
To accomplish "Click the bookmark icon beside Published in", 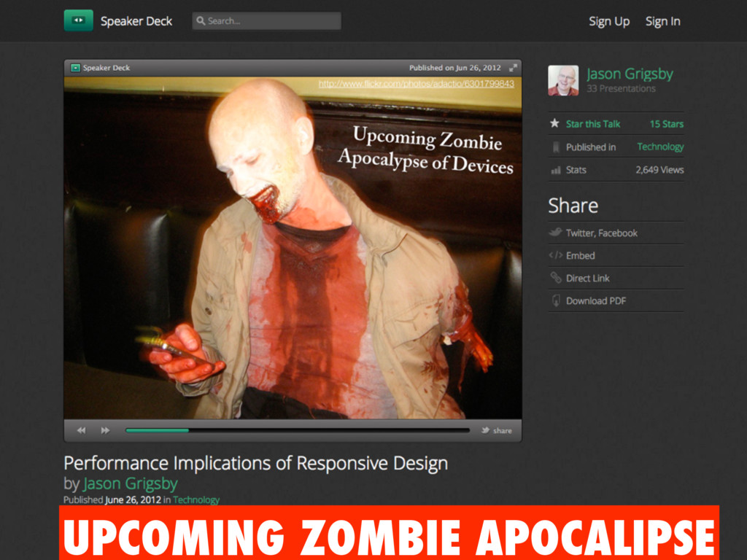I will click(x=555, y=147).
